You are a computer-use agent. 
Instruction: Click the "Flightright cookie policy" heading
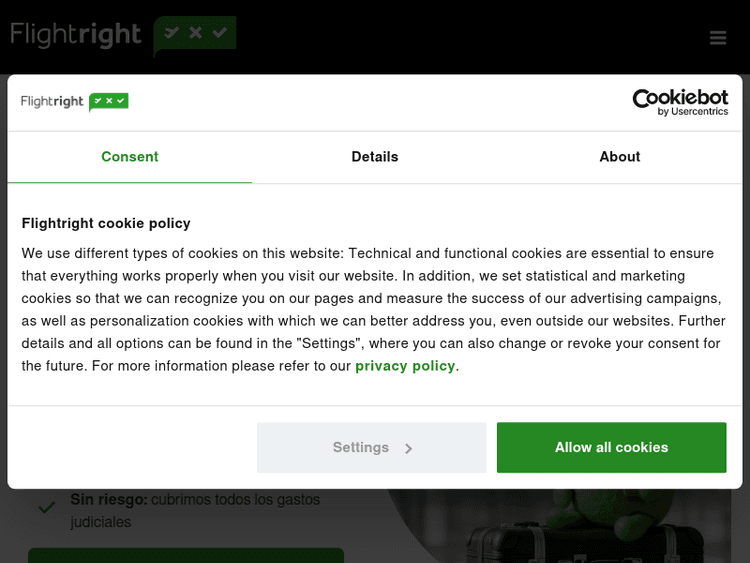[x=106, y=223]
